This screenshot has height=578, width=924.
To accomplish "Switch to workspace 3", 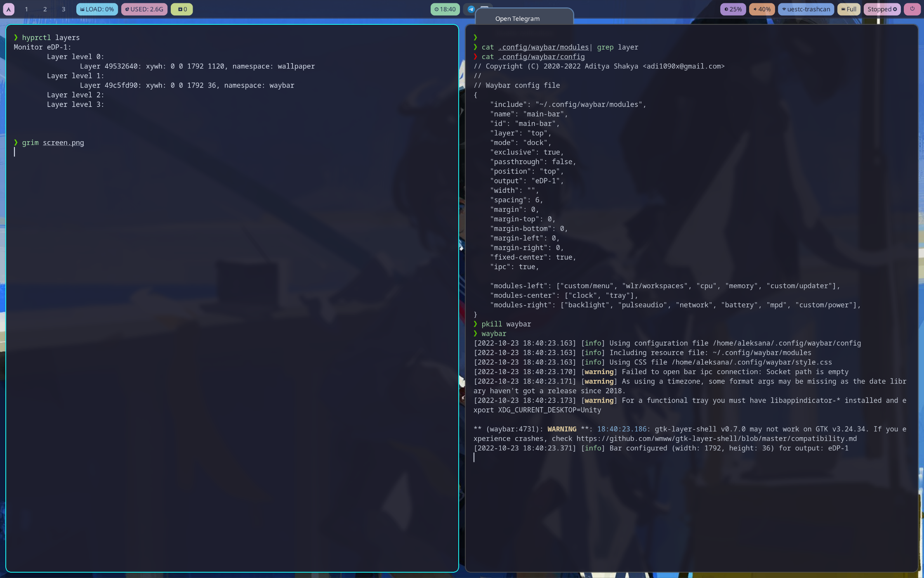I will (63, 9).
